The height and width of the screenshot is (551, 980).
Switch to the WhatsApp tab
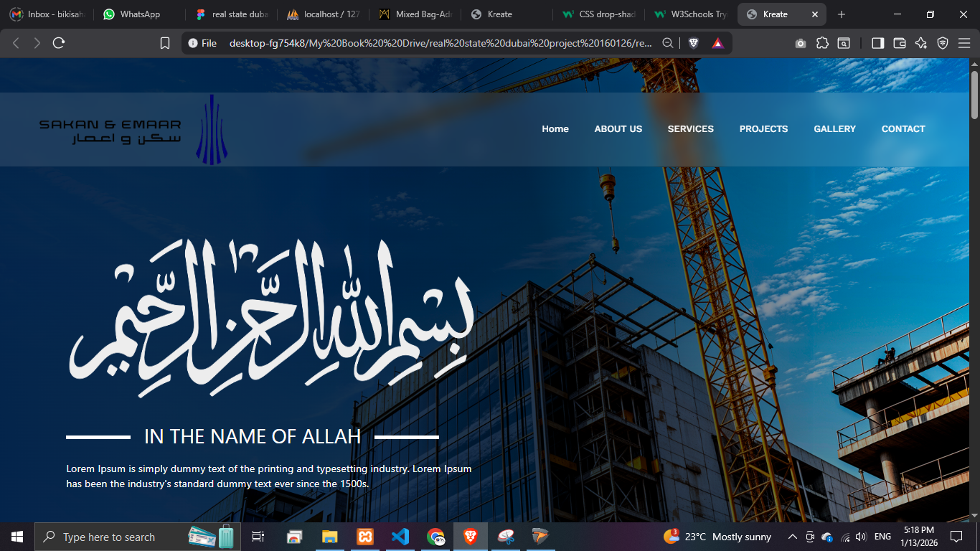[140, 14]
